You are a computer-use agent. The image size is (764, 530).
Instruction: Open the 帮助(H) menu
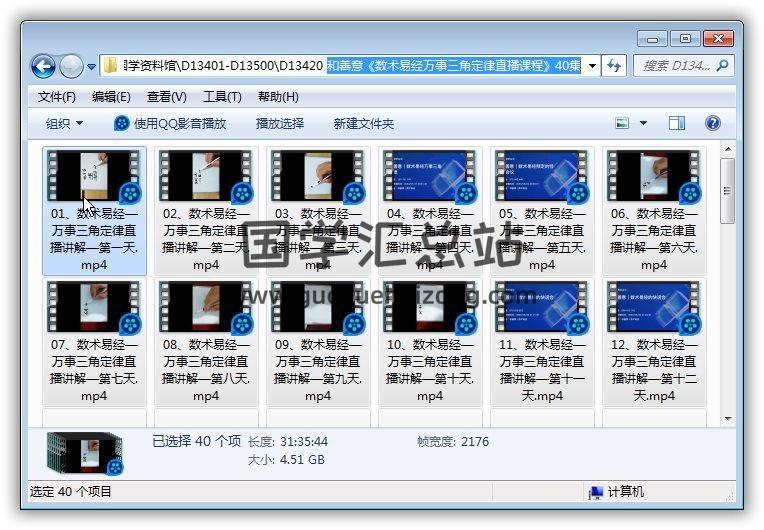[x=278, y=97]
